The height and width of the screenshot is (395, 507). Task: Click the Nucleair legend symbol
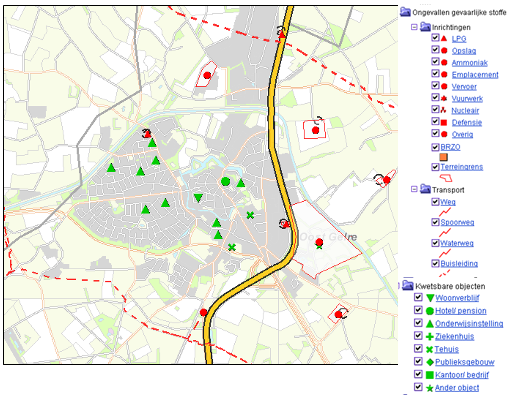pos(444,110)
